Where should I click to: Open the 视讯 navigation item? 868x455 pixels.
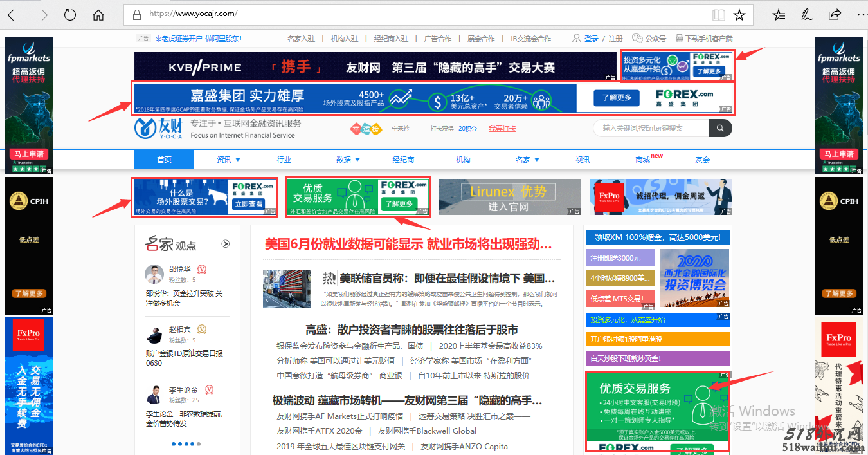(583, 160)
